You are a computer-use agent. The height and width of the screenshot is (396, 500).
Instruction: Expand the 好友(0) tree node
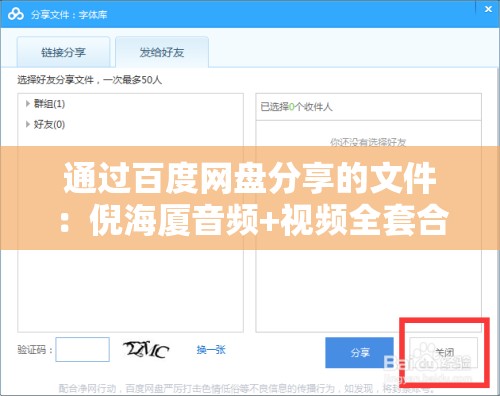pos(28,124)
